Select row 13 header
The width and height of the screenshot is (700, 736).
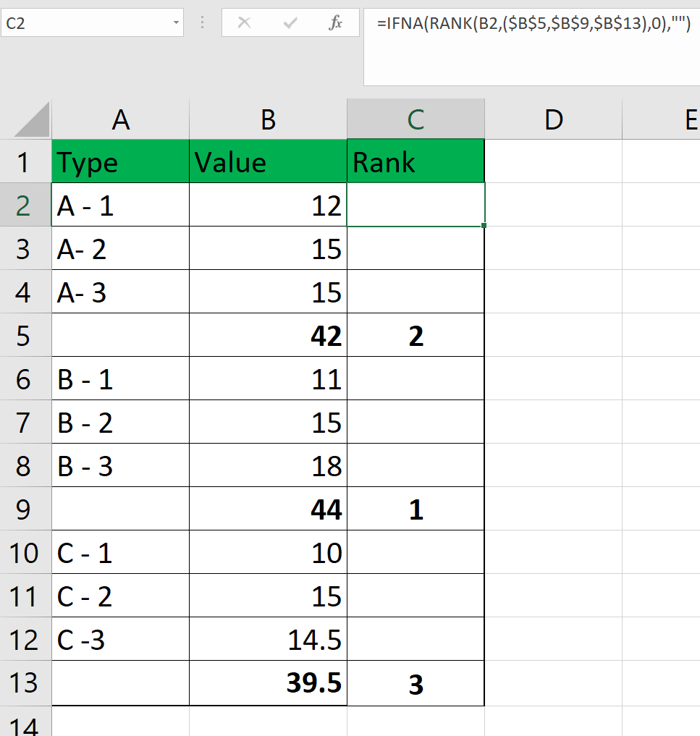[x=24, y=683]
